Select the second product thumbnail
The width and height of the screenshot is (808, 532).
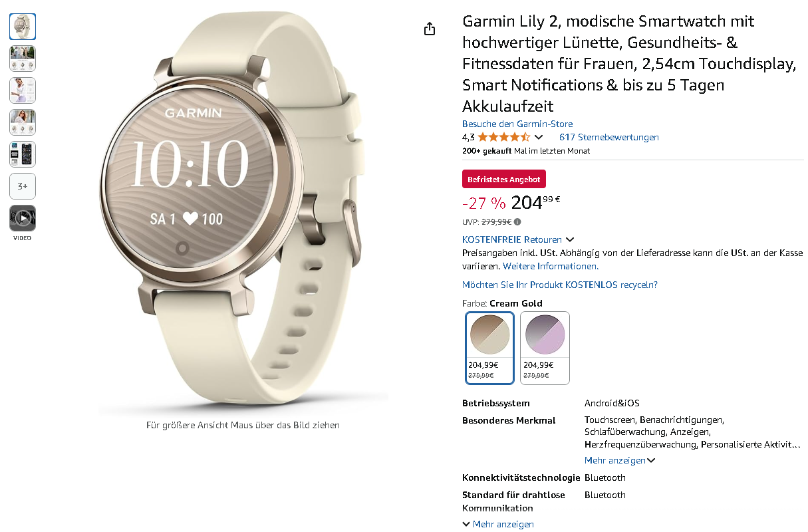23,59
